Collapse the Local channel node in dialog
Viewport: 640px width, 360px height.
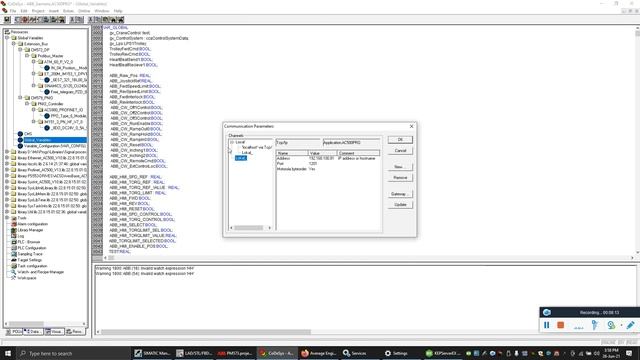click(x=232, y=142)
